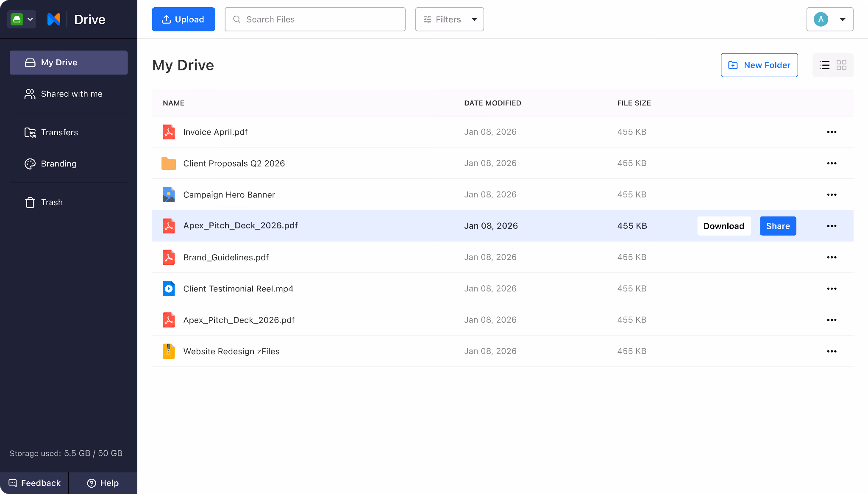The width and height of the screenshot is (868, 494).
Task: Click the image icon of Campaign Hero Banner
Action: click(x=169, y=195)
